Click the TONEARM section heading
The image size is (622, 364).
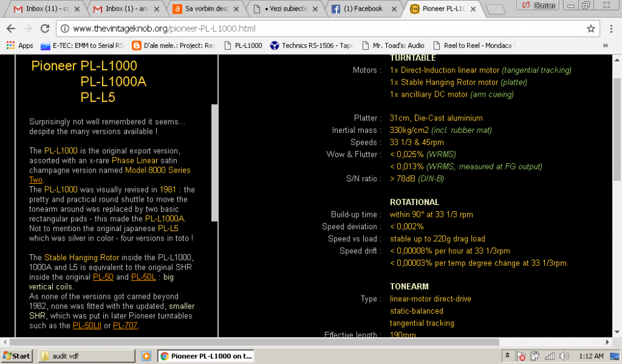pos(409,286)
